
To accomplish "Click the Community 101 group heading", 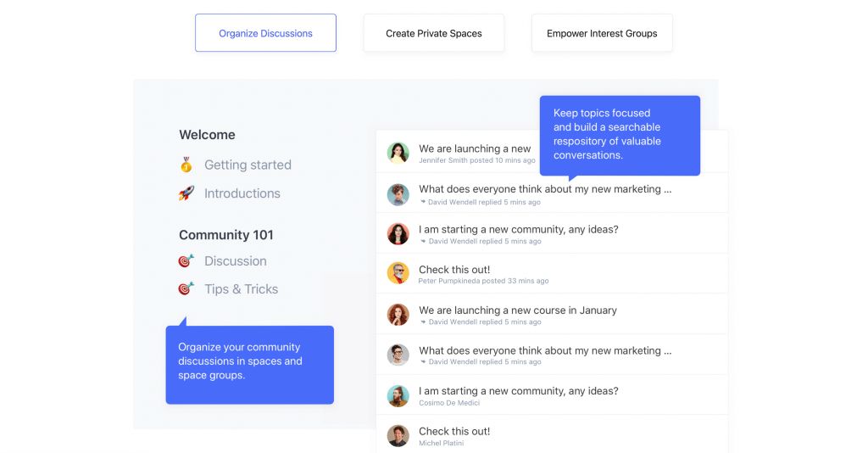I will point(225,235).
